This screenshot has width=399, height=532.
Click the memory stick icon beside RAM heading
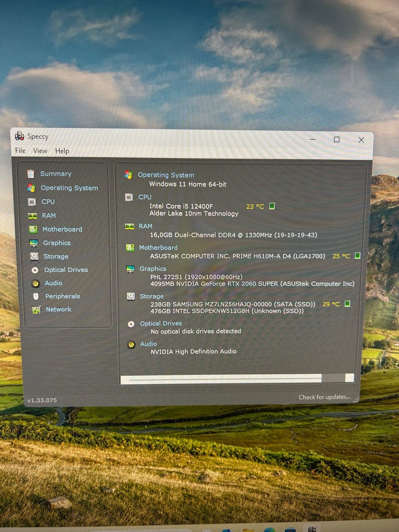[130, 227]
